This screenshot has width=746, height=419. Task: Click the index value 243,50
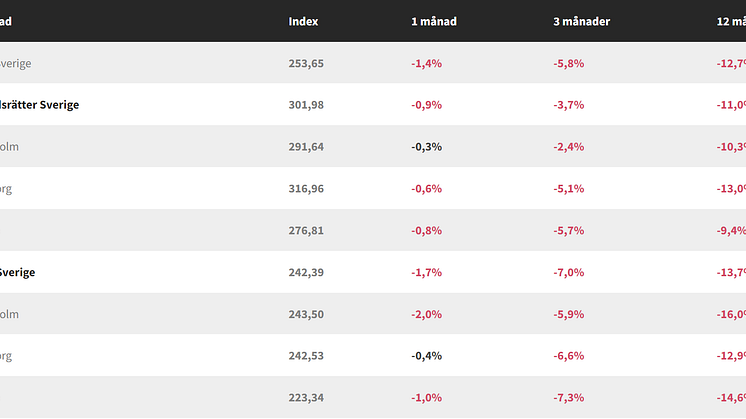click(306, 314)
